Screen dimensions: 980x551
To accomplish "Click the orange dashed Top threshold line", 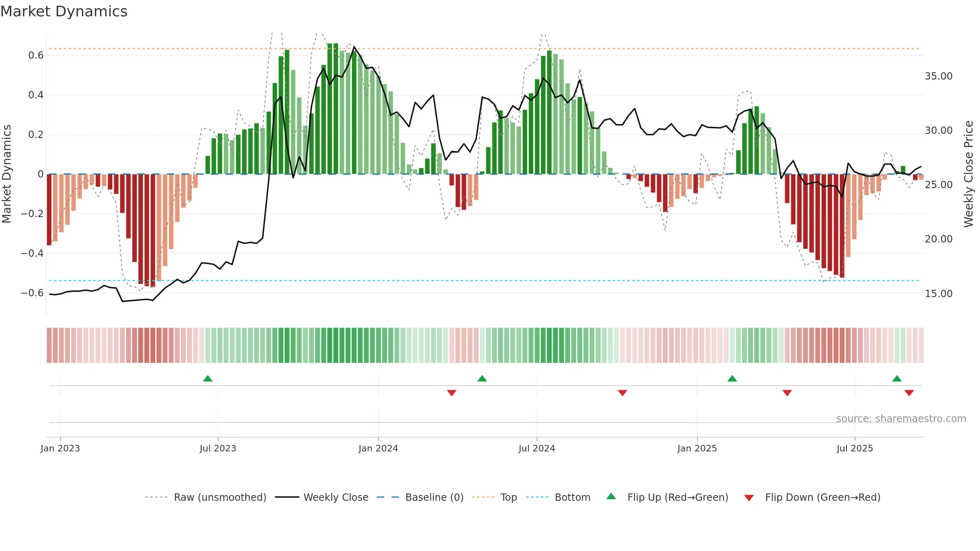I will pyautogui.click(x=484, y=49).
